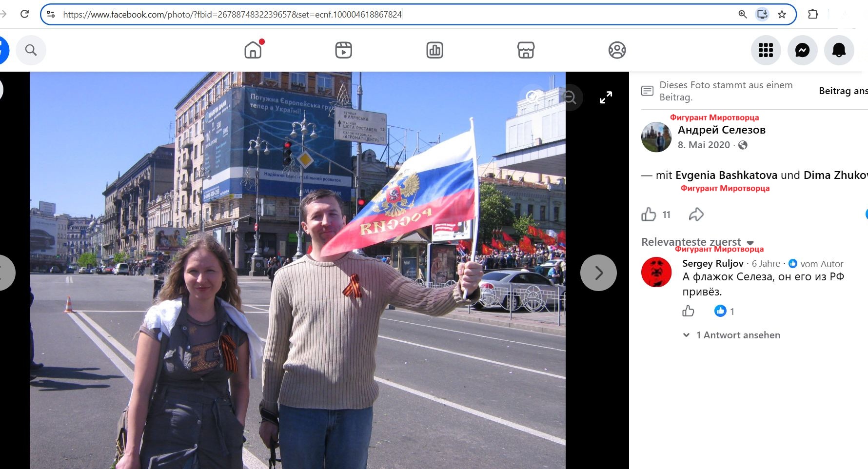Open tagged profile Evgenia Bashkatova
This screenshot has width=868, height=469.
coord(726,175)
